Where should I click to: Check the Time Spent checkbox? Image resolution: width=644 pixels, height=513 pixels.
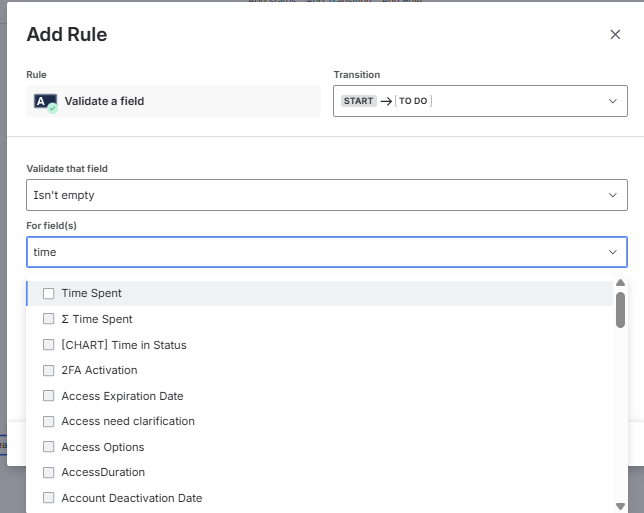tap(48, 294)
